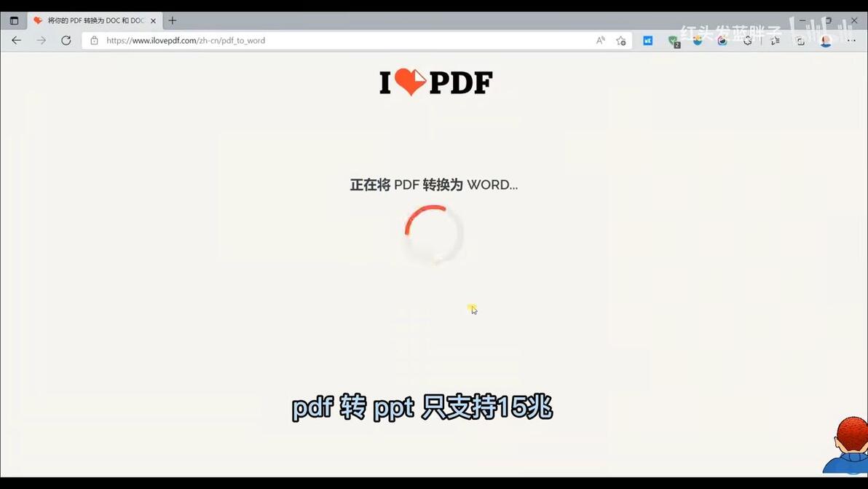Add this page to favorites
The image size is (868, 489).
(621, 40)
